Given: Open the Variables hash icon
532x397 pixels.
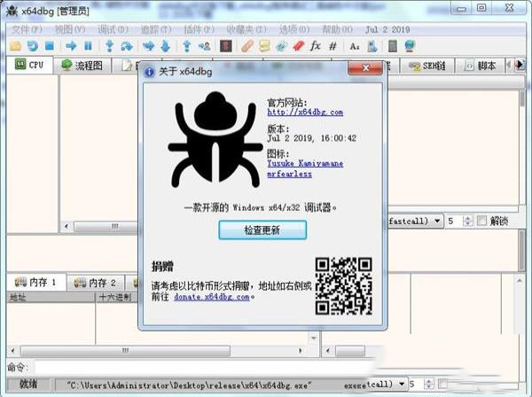Looking at the screenshot, I should 332,46.
